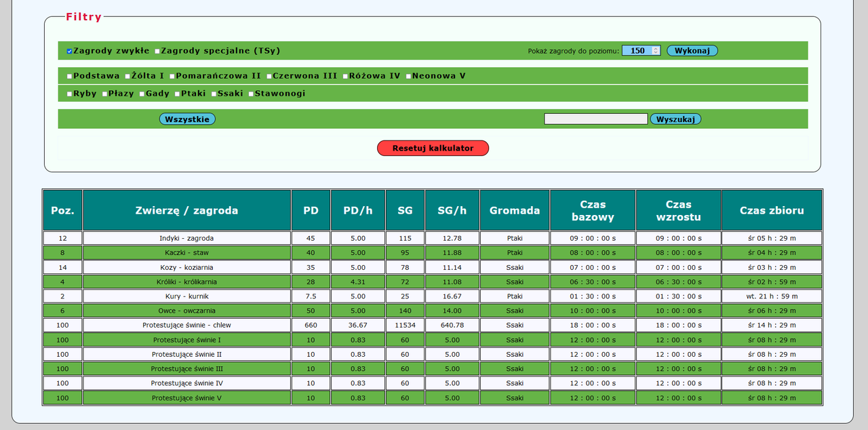Focus the search text field

click(596, 119)
